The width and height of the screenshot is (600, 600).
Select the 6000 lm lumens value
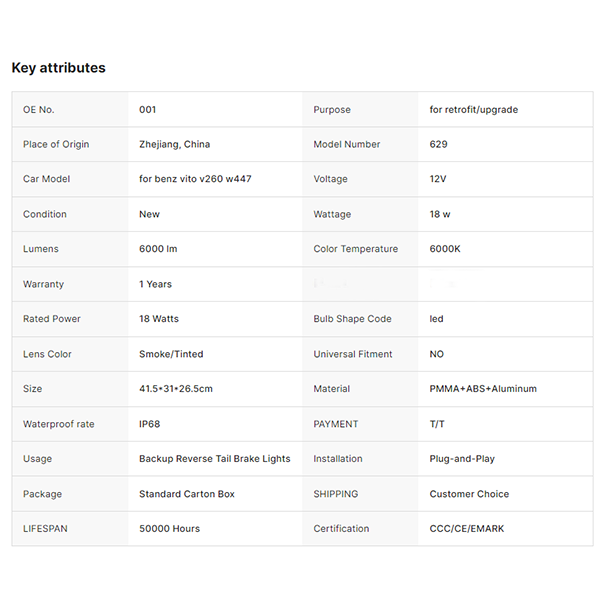pos(158,250)
